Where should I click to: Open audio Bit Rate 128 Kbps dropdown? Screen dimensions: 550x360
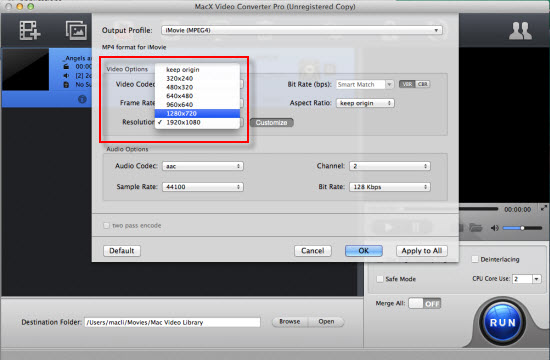click(390, 187)
